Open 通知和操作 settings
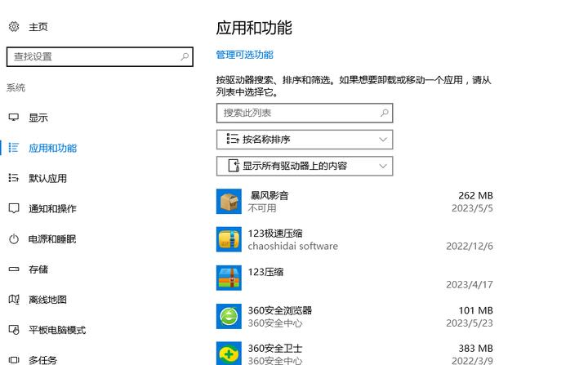The image size is (588, 365). click(52, 208)
